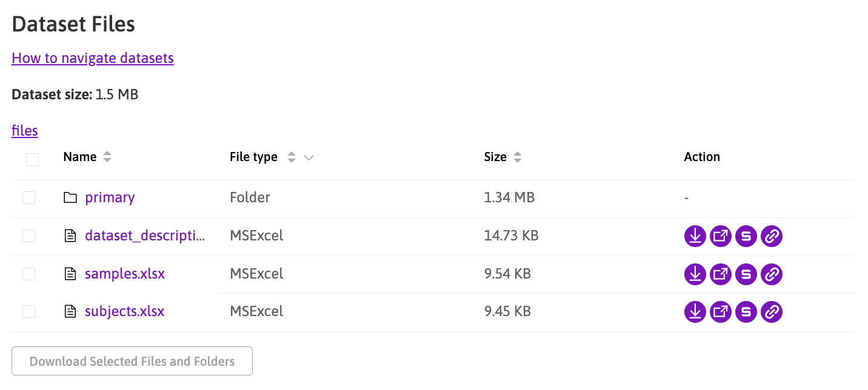Select the samples.xlsx row checkbox
This screenshot has width=868, height=390.
[x=28, y=274]
